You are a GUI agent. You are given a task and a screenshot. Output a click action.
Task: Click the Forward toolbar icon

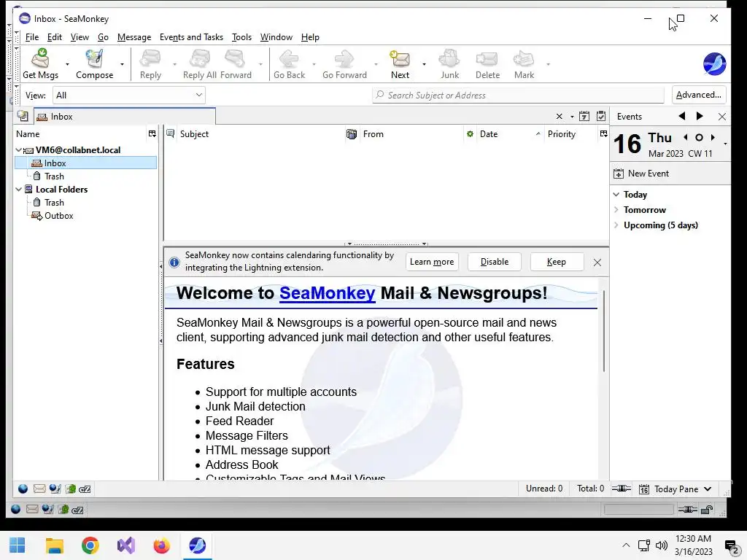coord(236,64)
